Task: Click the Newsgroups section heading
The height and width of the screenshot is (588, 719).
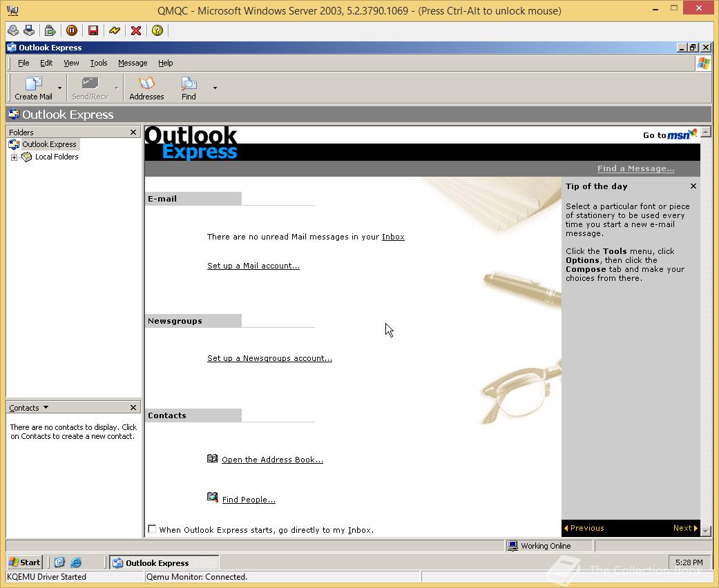Action: (175, 321)
